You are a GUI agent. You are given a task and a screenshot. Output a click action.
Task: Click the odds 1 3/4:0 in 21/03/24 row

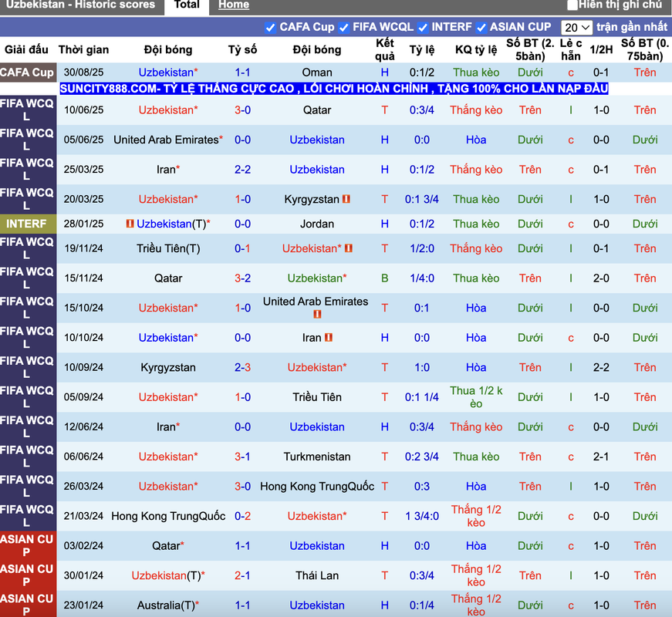(422, 516)
